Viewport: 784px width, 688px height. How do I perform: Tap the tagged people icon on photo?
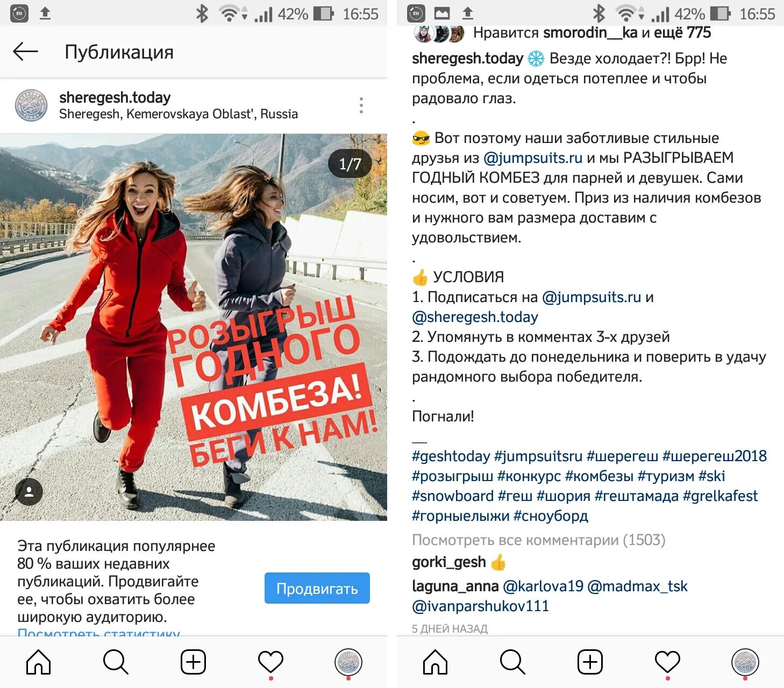click(x=29, y=491)
